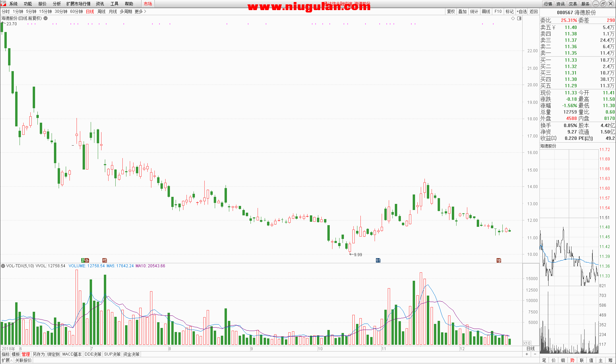Open the 帮助 menu

(x=129, y=4)
